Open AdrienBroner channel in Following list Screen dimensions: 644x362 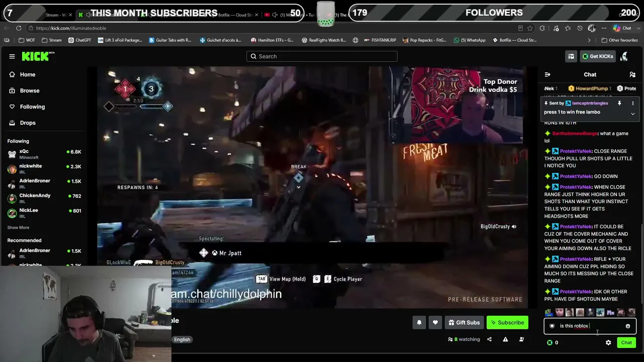(x=44, y=184)
